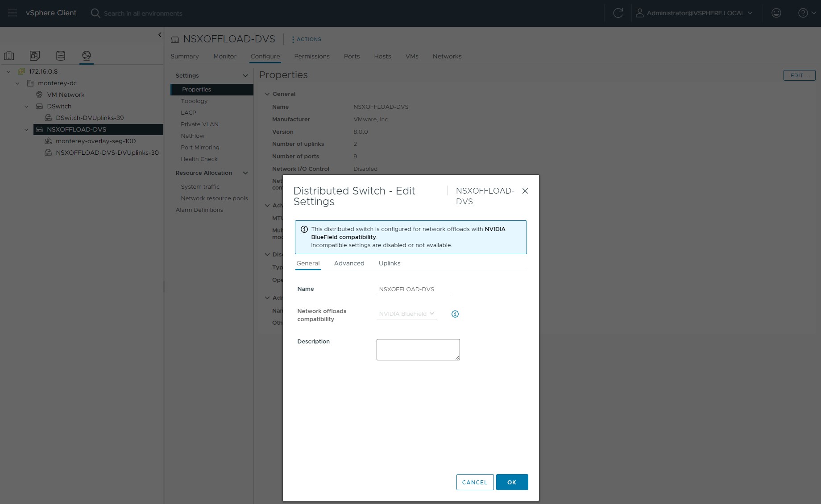Click the vCenter icon for 172.16.0.8
821x504 pixels.
pyautogui.click(x=21, y=71)
